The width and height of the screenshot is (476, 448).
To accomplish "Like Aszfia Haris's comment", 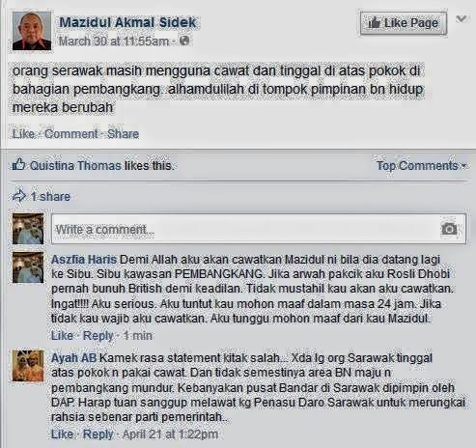I will (x=62, y=335).
